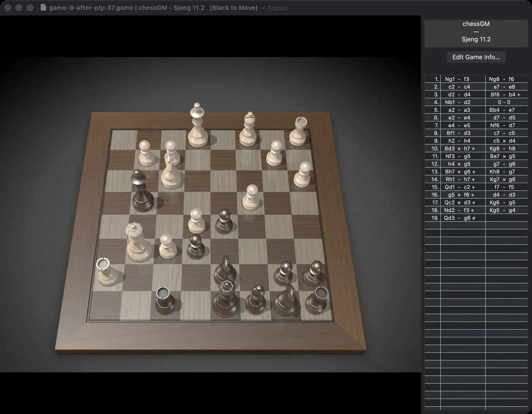532x414 pixels.
Task: Select black move 'c5 x d4'
Action: point(507,141)
